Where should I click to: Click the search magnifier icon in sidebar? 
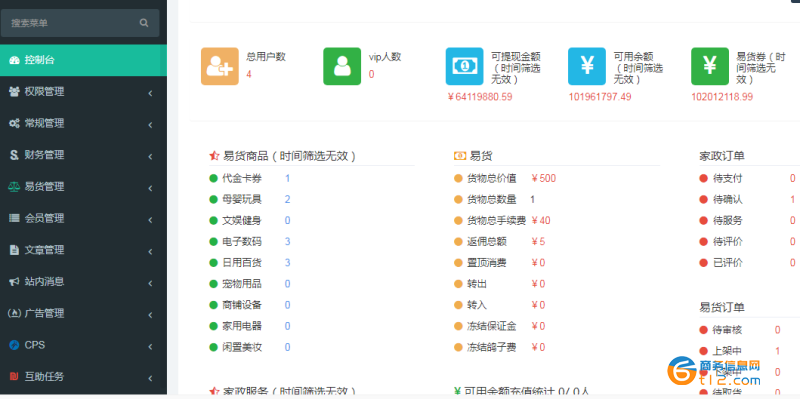[x=144, y=23]
